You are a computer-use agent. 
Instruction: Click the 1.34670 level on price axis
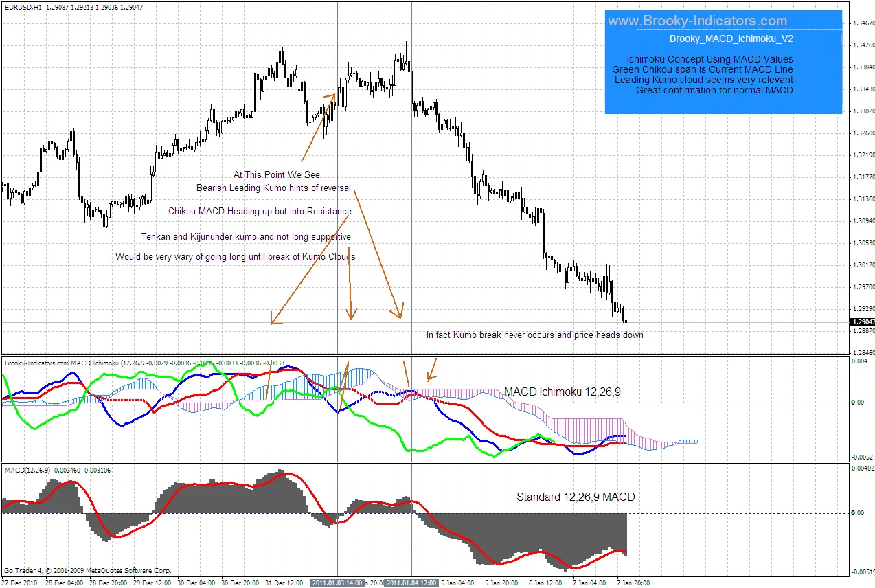click(x=862, y=23)
